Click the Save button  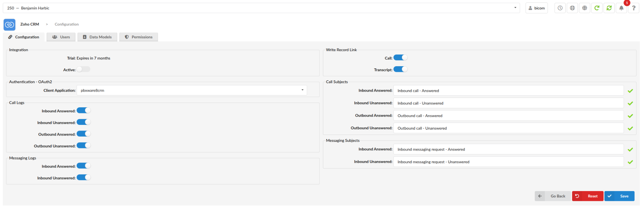[619, 196]
